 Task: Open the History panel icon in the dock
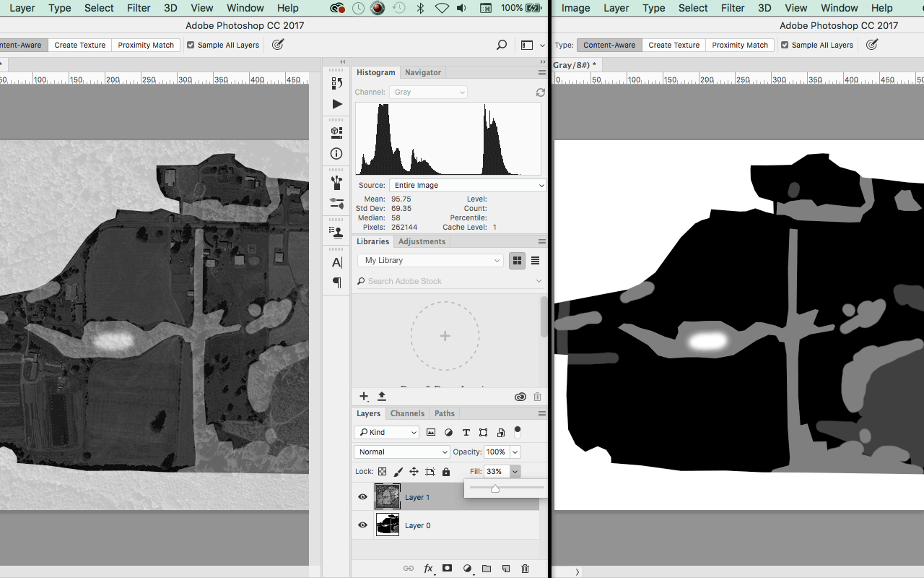click(336, 84)
